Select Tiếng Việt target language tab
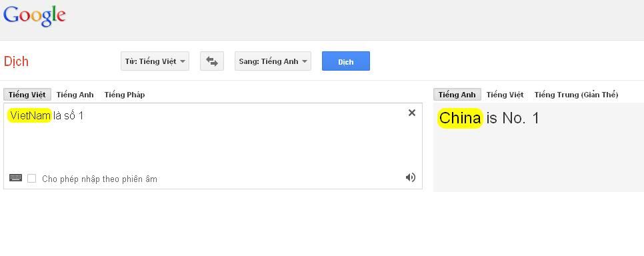The image size is (644, 256). click(x=505, y=95)
